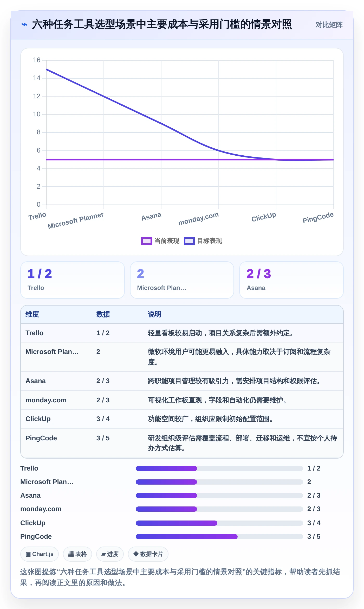This screenshot has height=609, width=364.
Task: Select the Trello row in the table
Action: (x=182, y=333)
